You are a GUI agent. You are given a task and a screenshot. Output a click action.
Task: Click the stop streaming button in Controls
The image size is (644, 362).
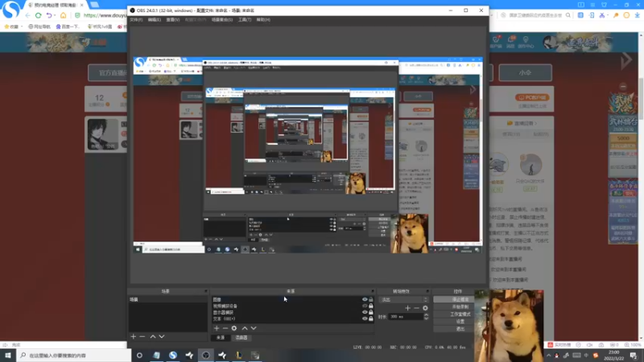click(x=453, y=299)
